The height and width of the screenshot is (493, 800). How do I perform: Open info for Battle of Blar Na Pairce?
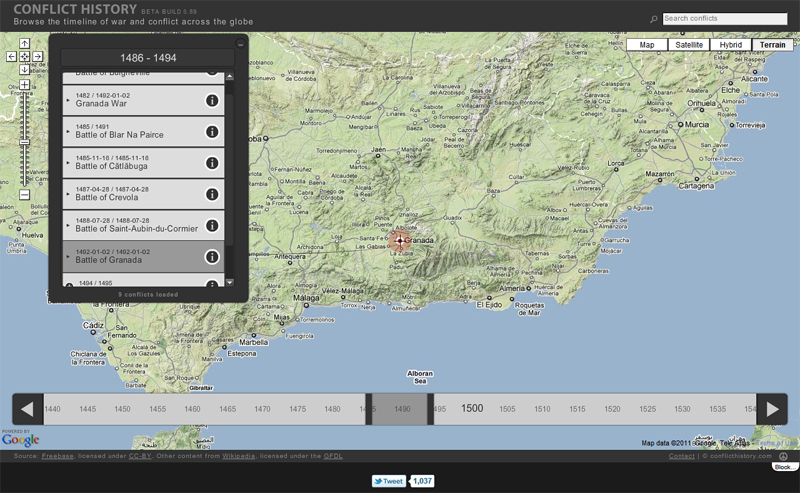pos(212,132)
